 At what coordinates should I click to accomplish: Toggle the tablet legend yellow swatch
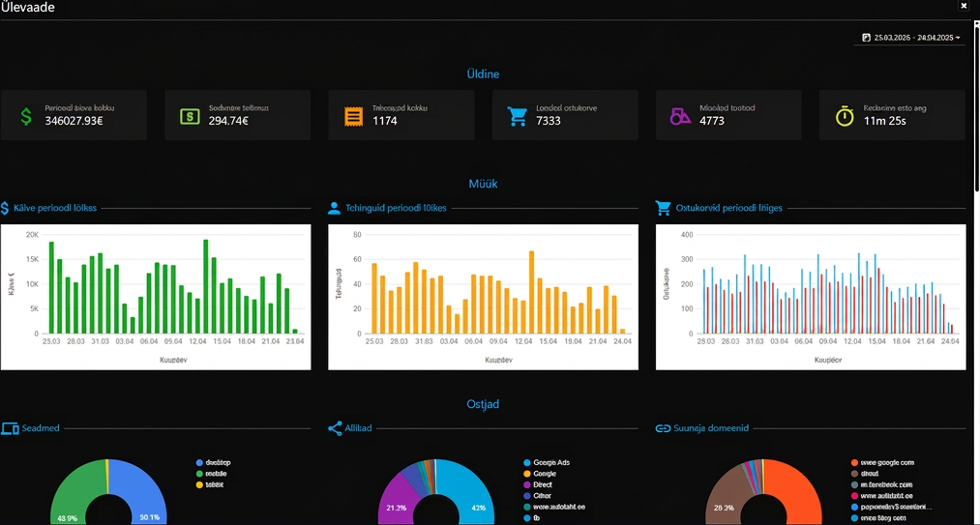pyautogui.click(x=200, y=484)
